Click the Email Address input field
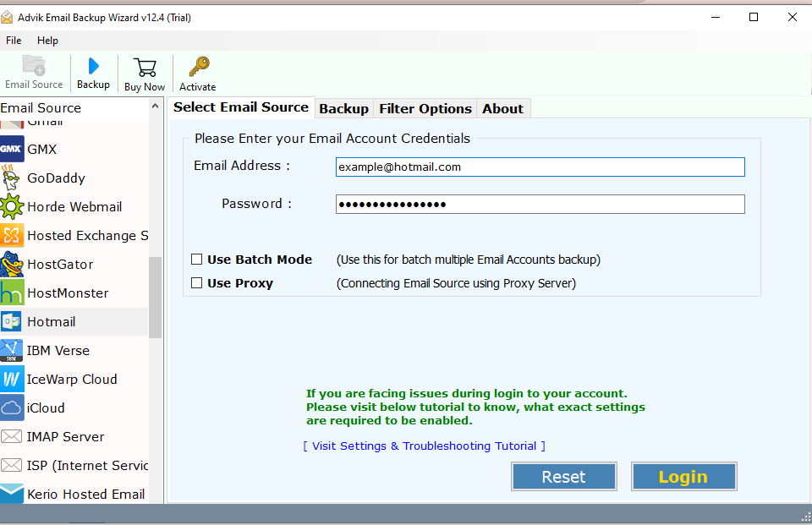The image size is (812, 525). 540,167
